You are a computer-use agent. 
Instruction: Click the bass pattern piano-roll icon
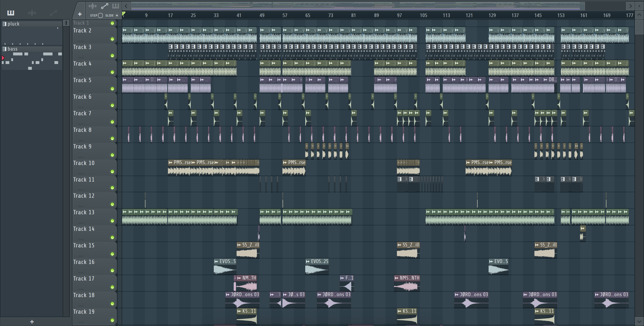(x=4, y=49)
